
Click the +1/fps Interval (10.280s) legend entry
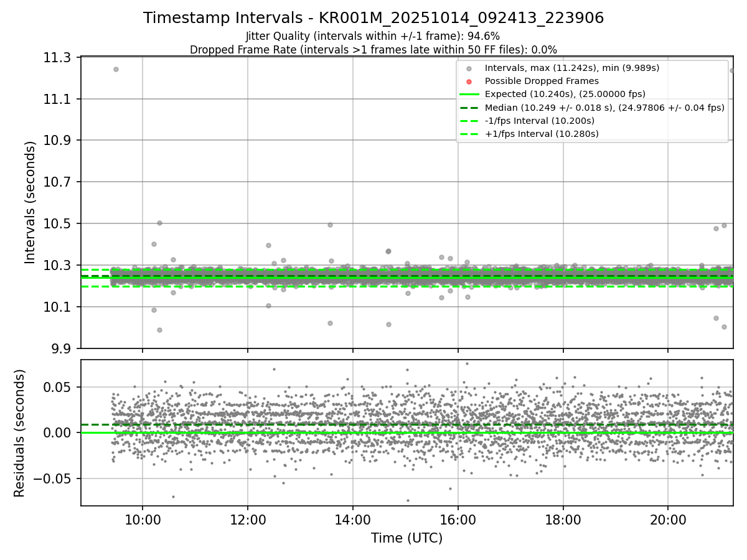[542, 133]
